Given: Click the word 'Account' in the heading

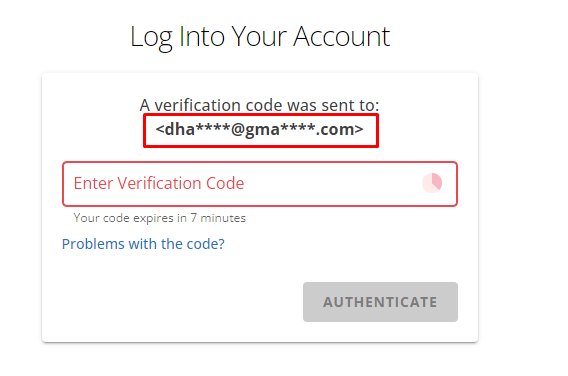Looking at the screenshot, I should [342, 36].
